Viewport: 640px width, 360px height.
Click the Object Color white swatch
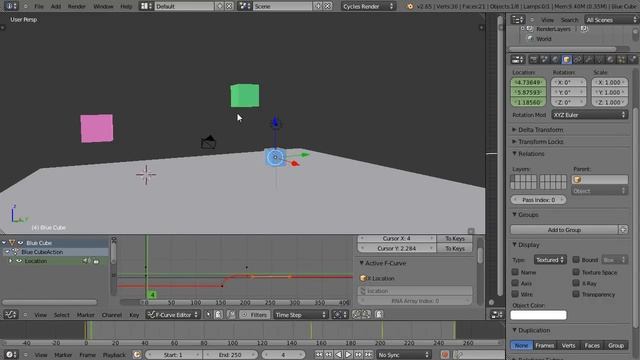click(538, 315)
